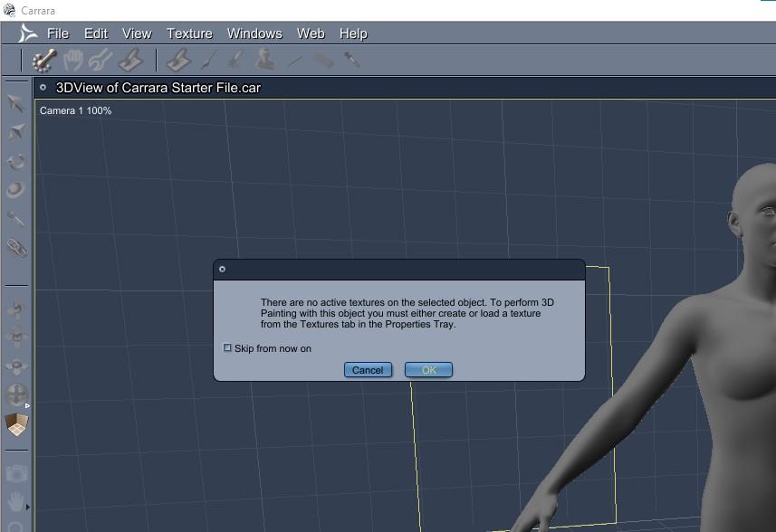Open the Web menu

[x=311, y=33]
